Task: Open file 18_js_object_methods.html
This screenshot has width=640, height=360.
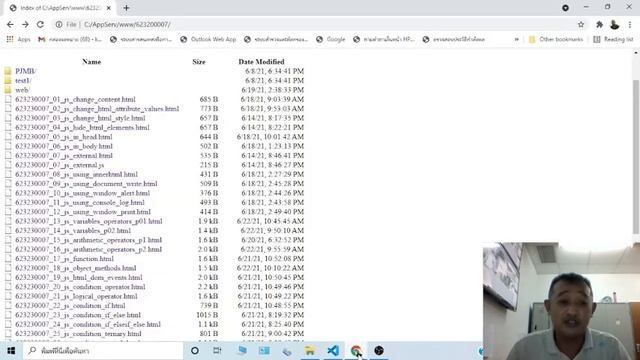Action: [x=76, y=268]
